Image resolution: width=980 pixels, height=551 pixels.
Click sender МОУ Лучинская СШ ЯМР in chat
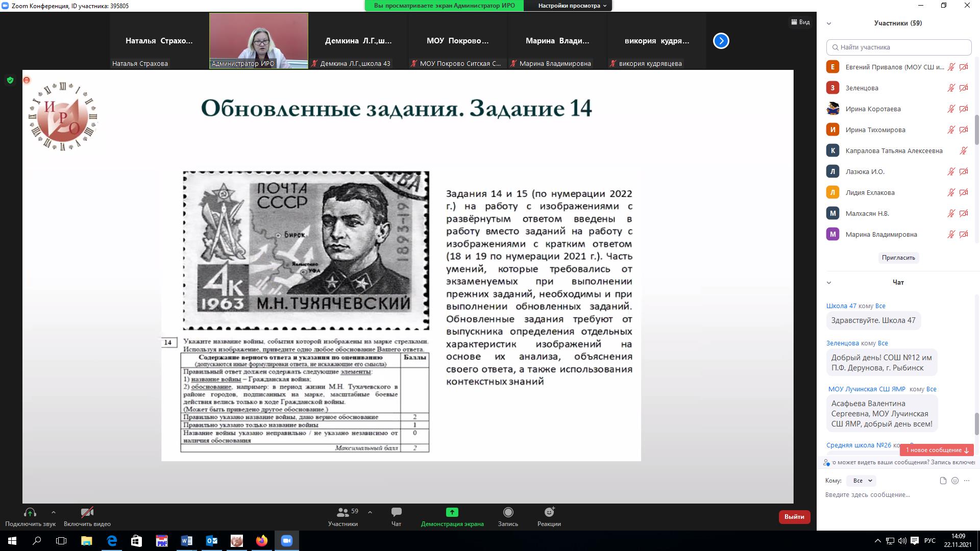click(867, 389)
